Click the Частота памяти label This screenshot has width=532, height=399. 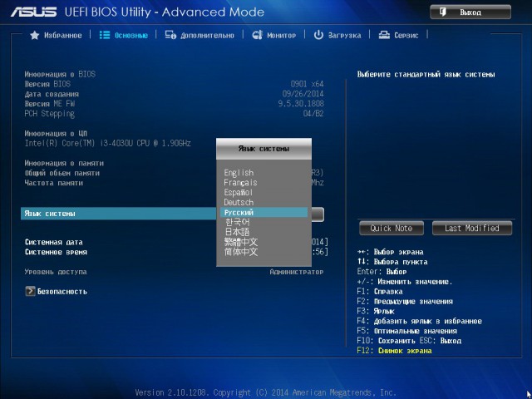(53, 183)
